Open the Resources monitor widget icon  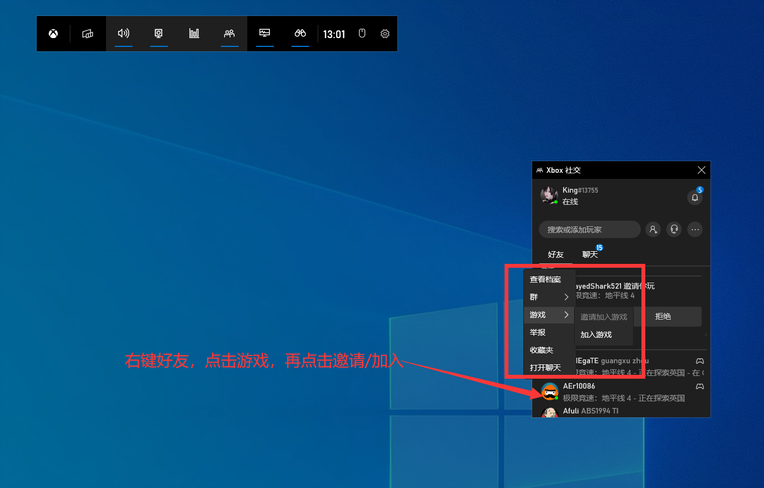click(x=265, y=33)
